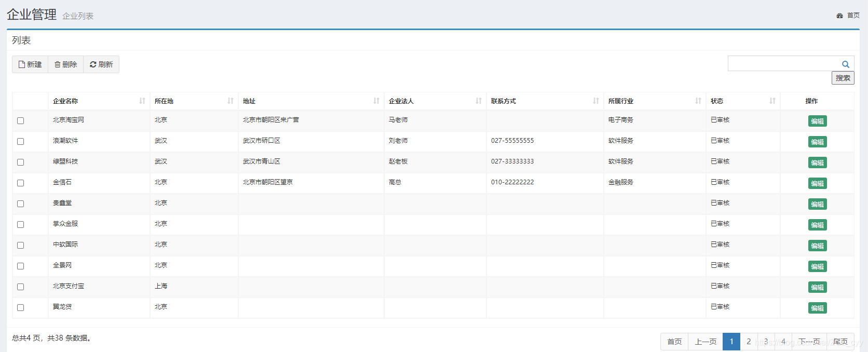Click the 电子商务 industry cell
The image size is (868, 352).
pyautogui.click(x=621, y=120)
